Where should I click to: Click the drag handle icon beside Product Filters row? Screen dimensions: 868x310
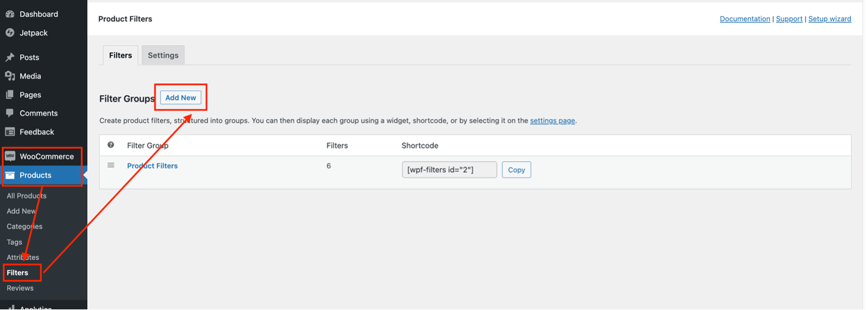pyautogui.click(x=111, y=165)
